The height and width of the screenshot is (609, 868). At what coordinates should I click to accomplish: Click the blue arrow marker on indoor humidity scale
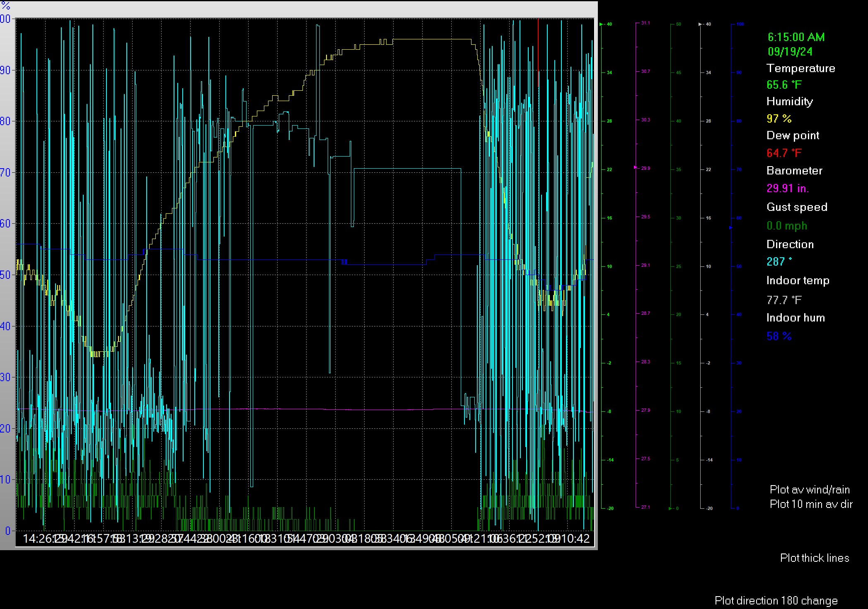coord(730,227)
